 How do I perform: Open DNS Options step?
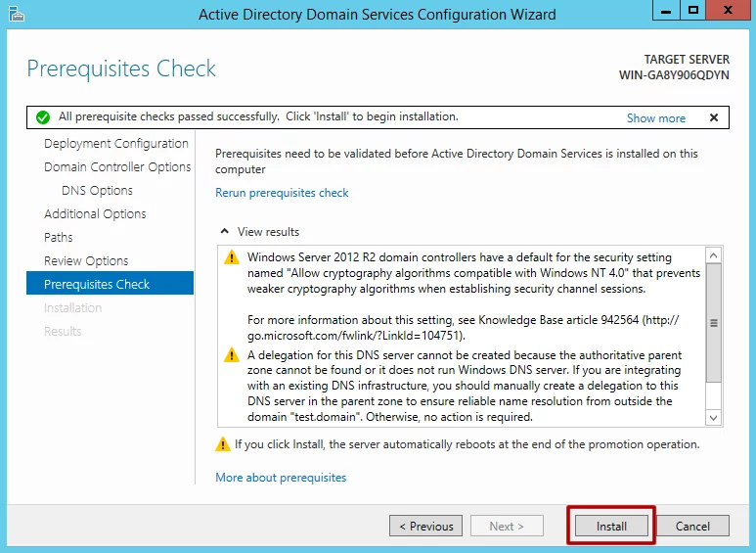coord(97,190)
